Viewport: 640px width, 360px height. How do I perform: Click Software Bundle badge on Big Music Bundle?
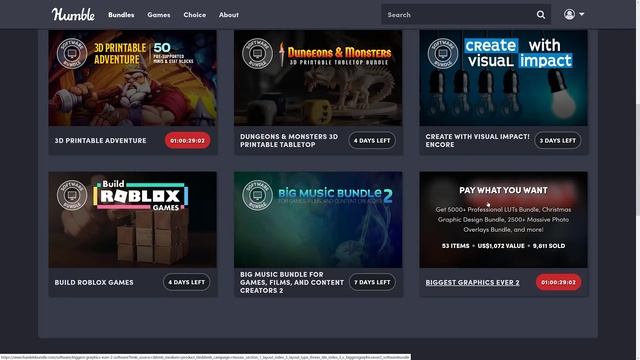tap(257, 195)
